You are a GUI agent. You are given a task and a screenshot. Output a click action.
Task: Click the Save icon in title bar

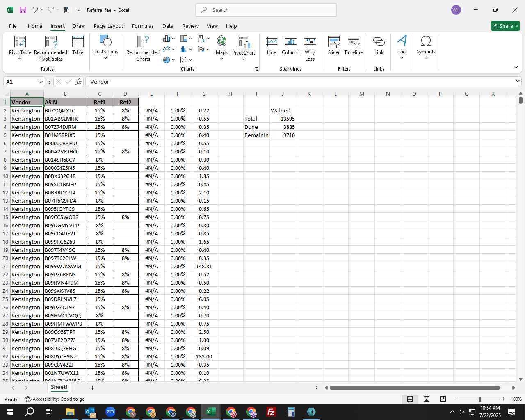[23, 10]
